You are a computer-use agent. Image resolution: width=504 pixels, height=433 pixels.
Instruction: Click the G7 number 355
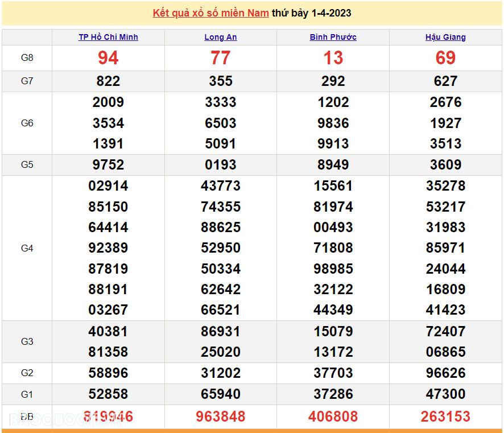tap(221, 81)
